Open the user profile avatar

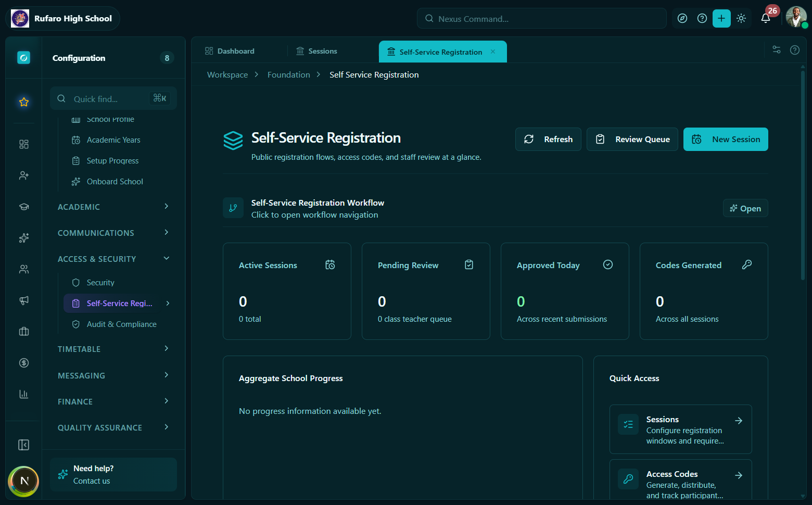click(x=796, y=17)
